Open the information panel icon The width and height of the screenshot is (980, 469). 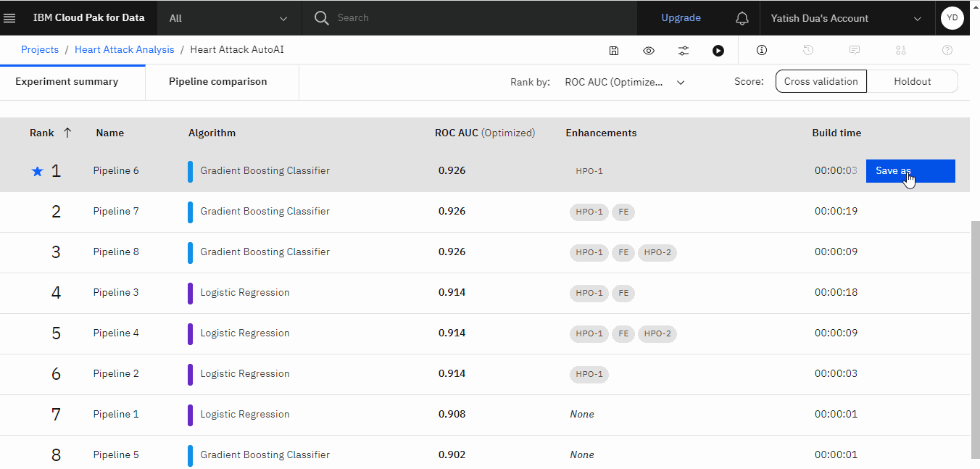[x=762, y=51]
